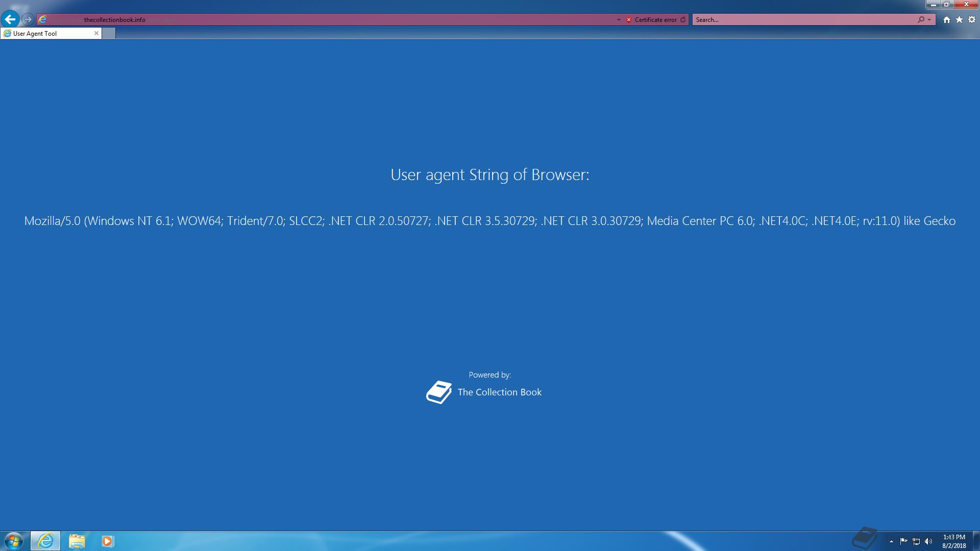Open the volume speaker tray icon

[928, 541]
